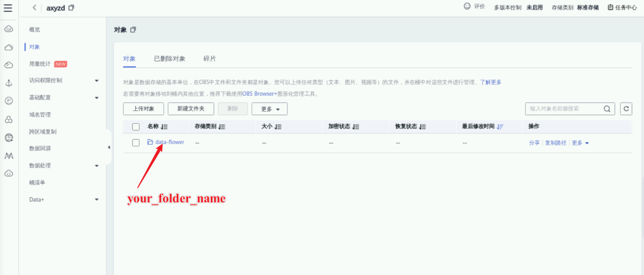The image size is (644, 275).
Task: Click the sailboat-shaped icon in left strip
Action: [8, 83]
